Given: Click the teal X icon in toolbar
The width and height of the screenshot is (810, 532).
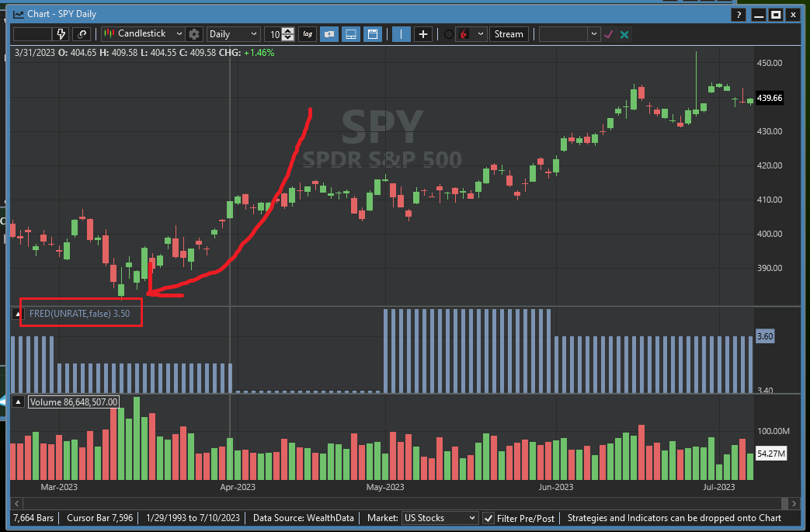Looking at the screenshot, I should [x=624, y=35].
